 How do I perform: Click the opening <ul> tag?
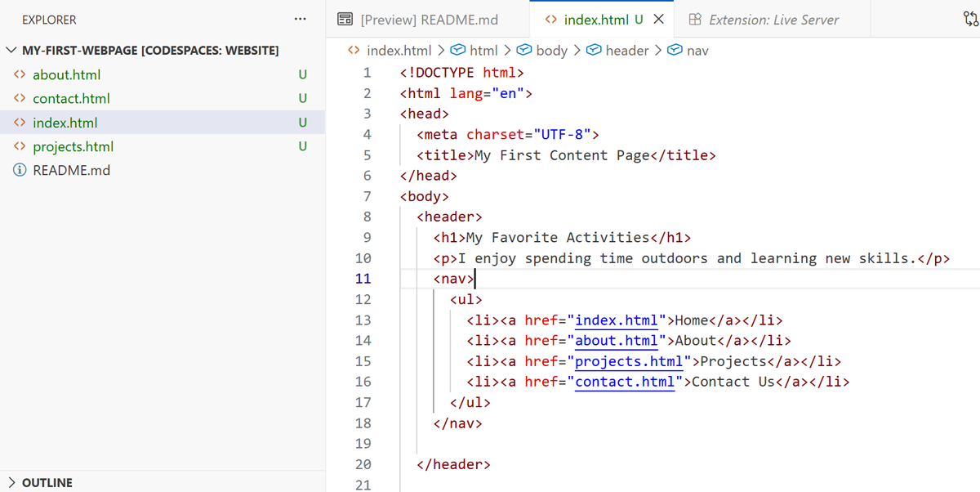coord(465,300)
